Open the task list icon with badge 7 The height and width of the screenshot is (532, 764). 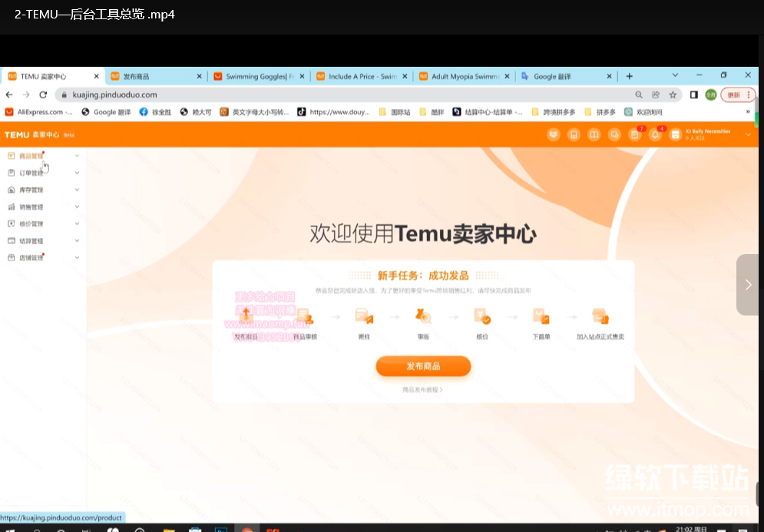(x=634, y=134)
